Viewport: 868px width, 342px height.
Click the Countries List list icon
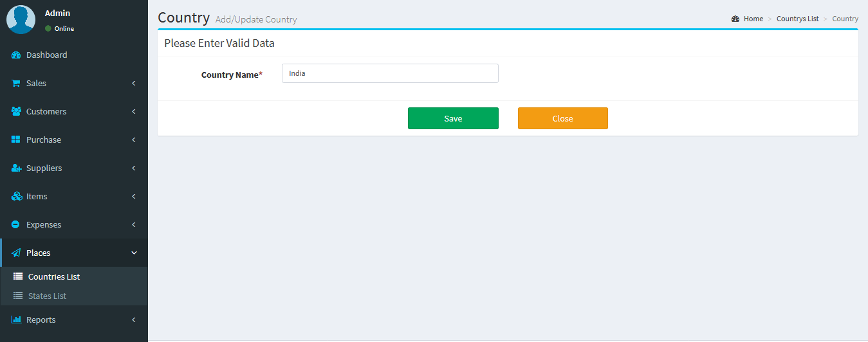pos(18,276)
